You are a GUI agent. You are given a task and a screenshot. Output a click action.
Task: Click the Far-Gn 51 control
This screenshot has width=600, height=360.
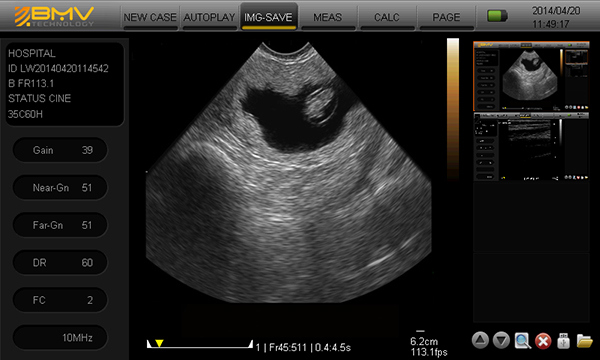click(60, 225)
